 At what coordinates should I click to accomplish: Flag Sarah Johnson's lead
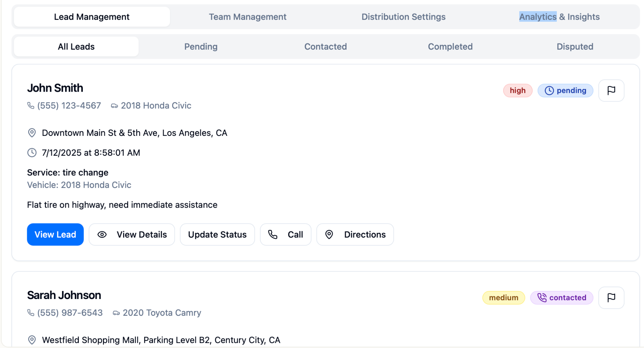[x=611, y=298]
